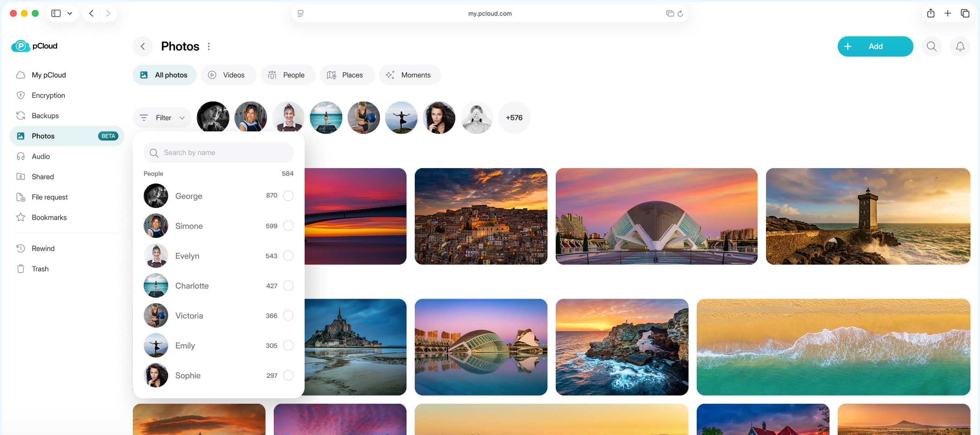
Task: Collapse the Filter dropdown
Action: point(162,118)
